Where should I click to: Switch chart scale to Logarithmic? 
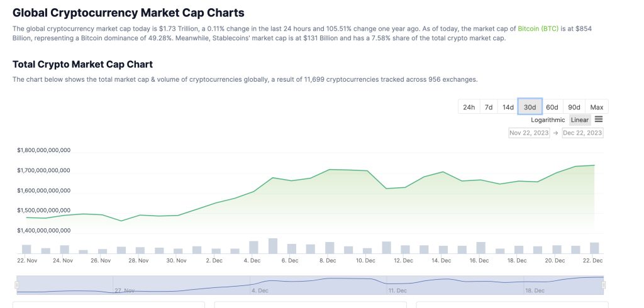tap(548, 120)
